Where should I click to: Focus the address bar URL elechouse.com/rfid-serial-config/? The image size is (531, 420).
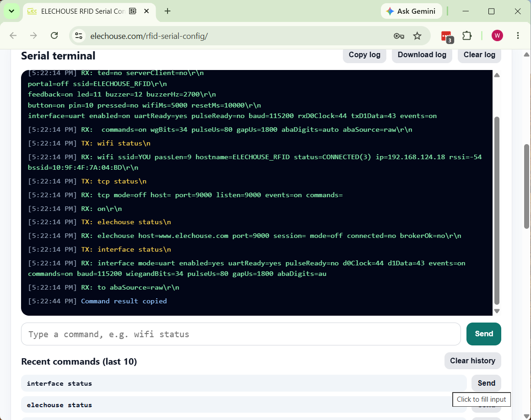click(x=149, y=36)
